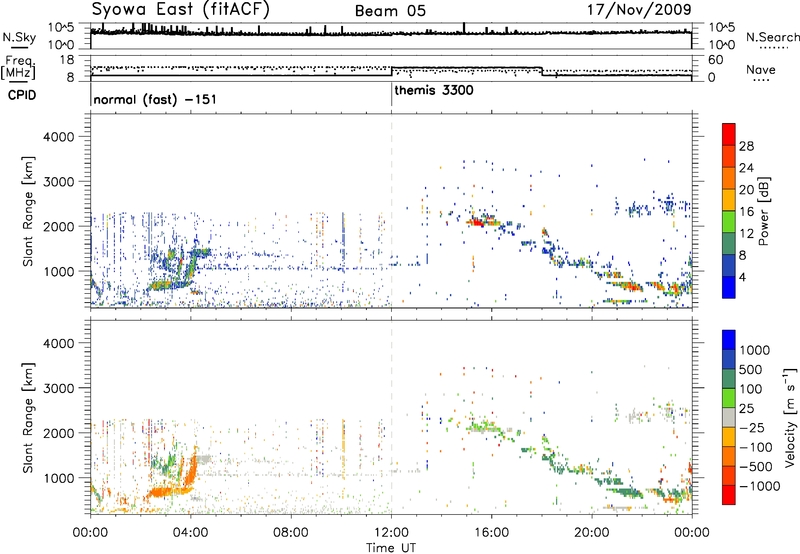
Task: Click the "Time UT" axis label
Action: pyautogui.click(x=391, y=548)
